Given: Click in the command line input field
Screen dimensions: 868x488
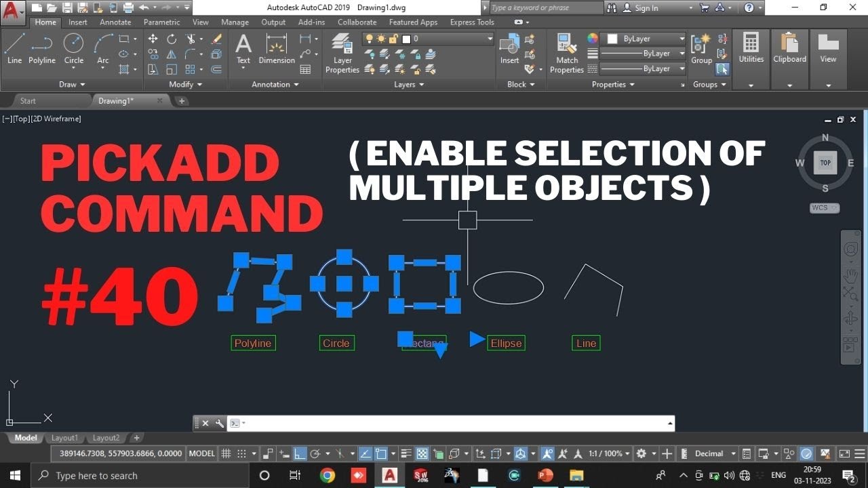Looking at the screenshot, I should [x=450, y=424].
